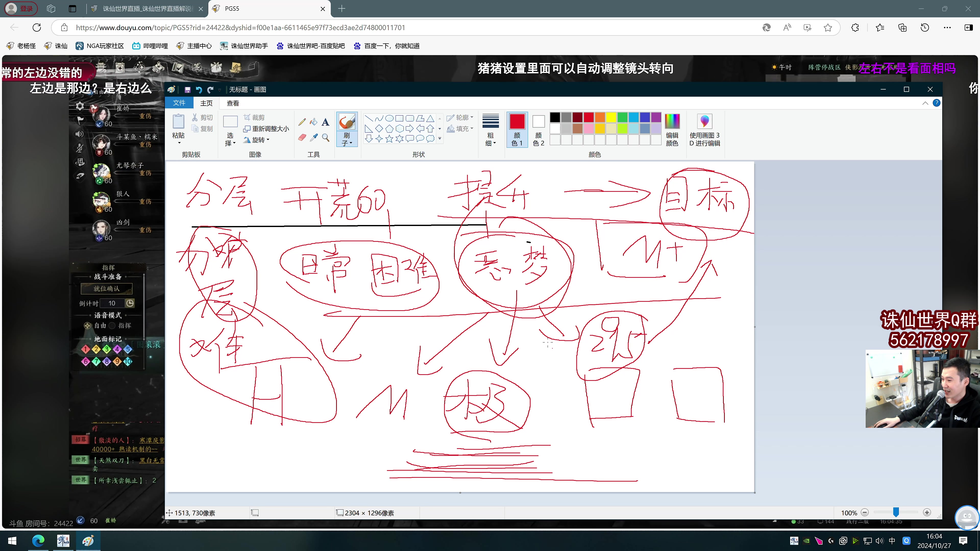This screenshot has width=980, height=551.
Task: Activate Color 1 selector
Action: tap(517, 130)
